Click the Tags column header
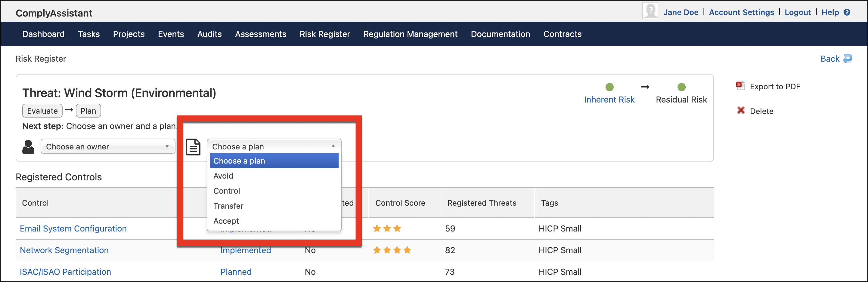The width and height of the screenshot is (868, 282). coord(550,203)
